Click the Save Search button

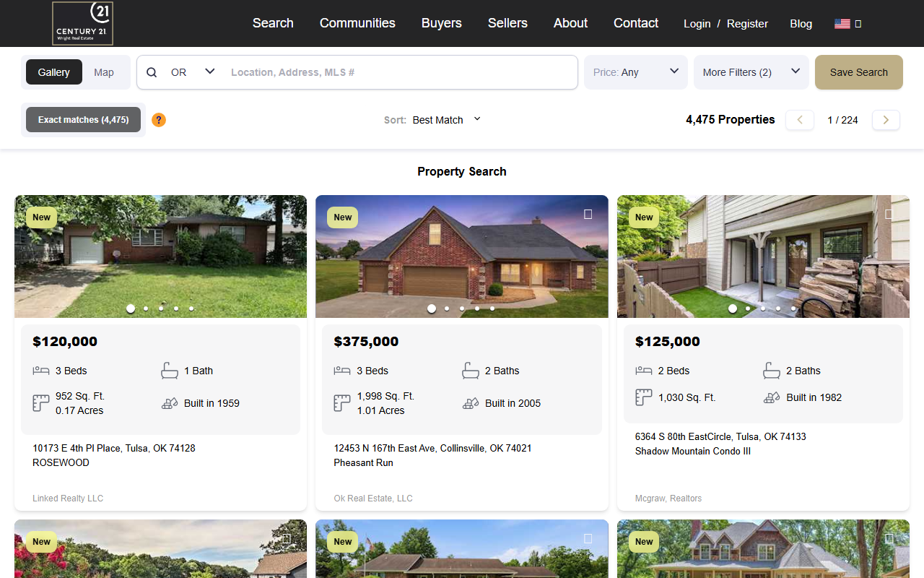[859, 72]
